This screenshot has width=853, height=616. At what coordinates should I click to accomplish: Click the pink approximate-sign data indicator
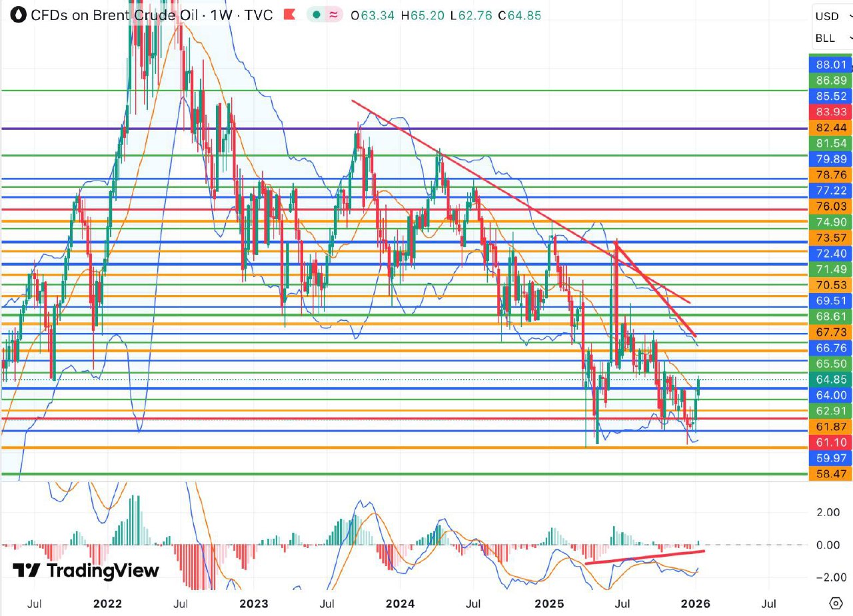pyautogui.click(x=333, y=15)
